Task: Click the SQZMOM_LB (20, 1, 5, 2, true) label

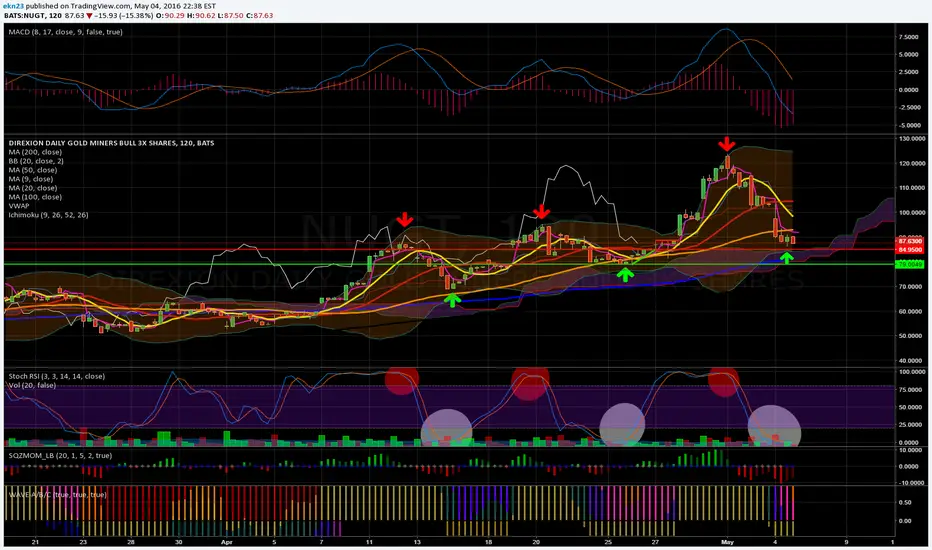Action: [60, 455]
